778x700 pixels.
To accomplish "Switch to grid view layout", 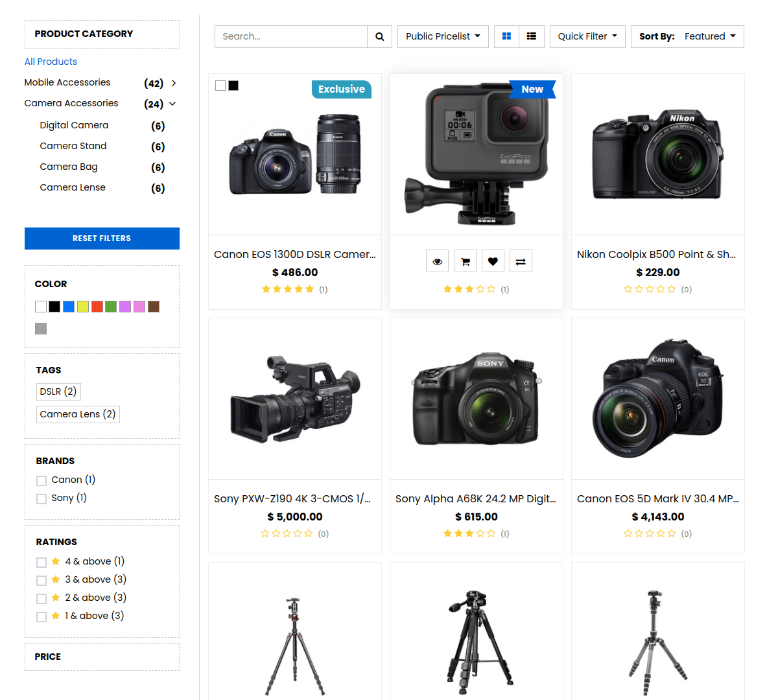I will 507,36.
